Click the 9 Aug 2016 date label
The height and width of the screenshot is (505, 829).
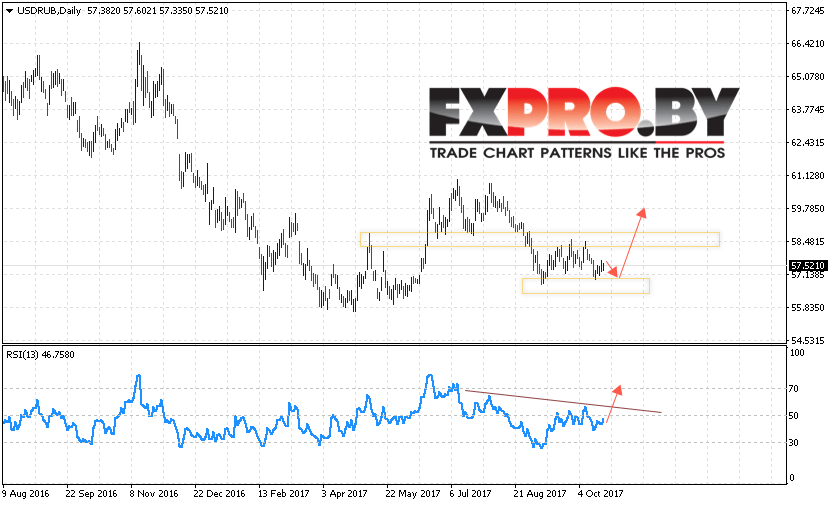coord(25,493)
